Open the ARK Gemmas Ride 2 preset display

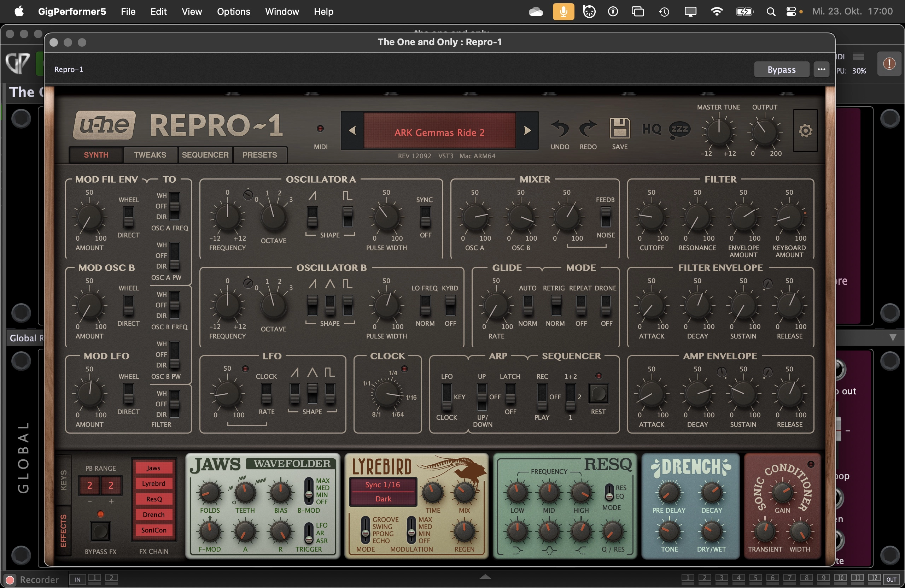(x=439, y=130)
